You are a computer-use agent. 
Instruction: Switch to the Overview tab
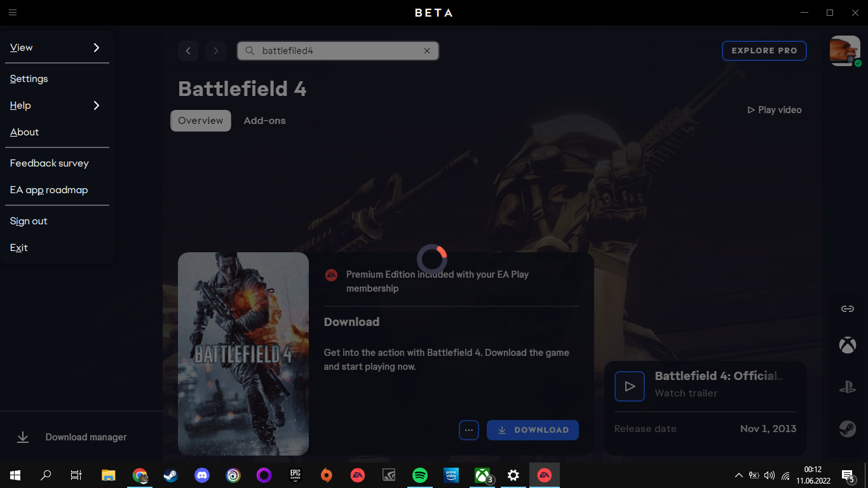(201, 121)
